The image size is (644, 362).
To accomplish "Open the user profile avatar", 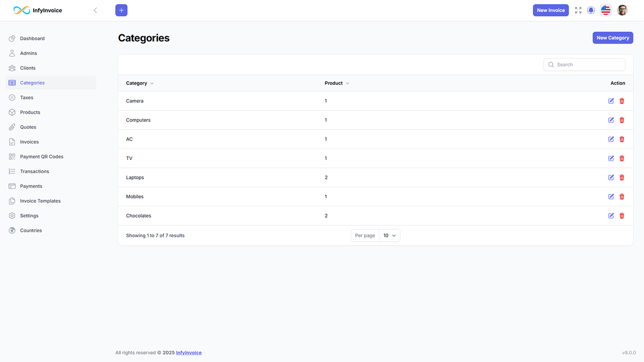I will pyautogui.click(x=622, y=10).
